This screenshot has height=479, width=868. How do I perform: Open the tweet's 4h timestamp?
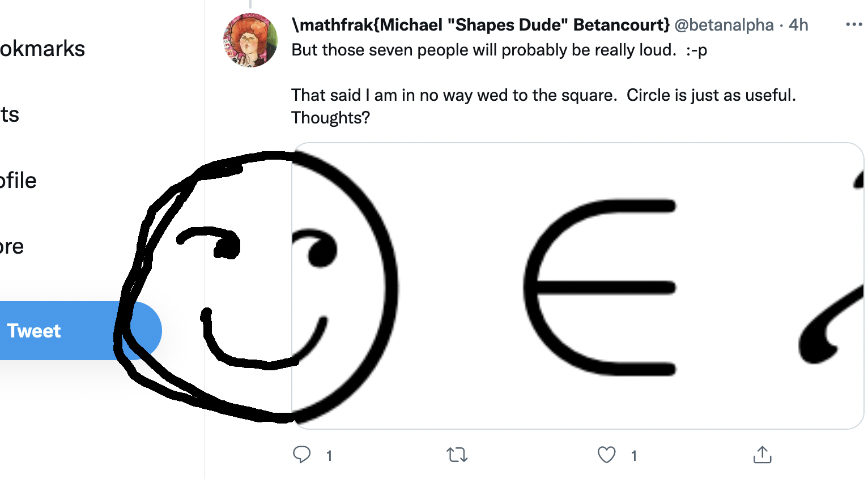[798, 25]
